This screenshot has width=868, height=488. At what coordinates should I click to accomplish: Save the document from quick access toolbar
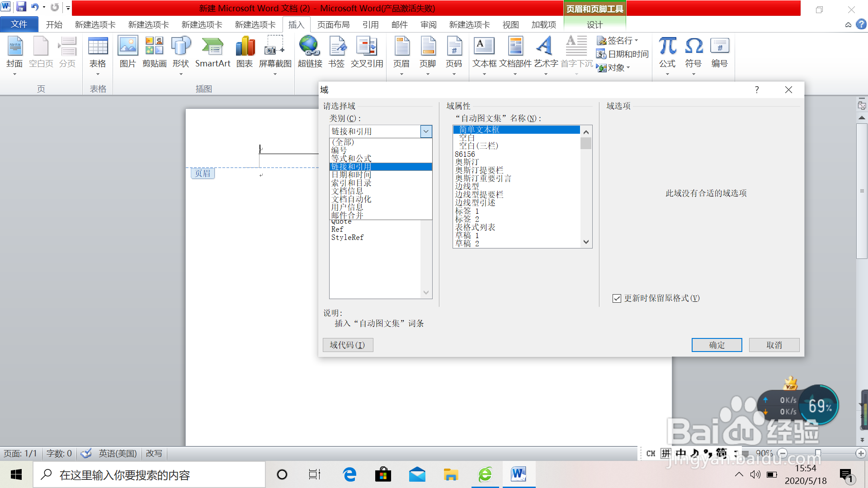point(21,7)
